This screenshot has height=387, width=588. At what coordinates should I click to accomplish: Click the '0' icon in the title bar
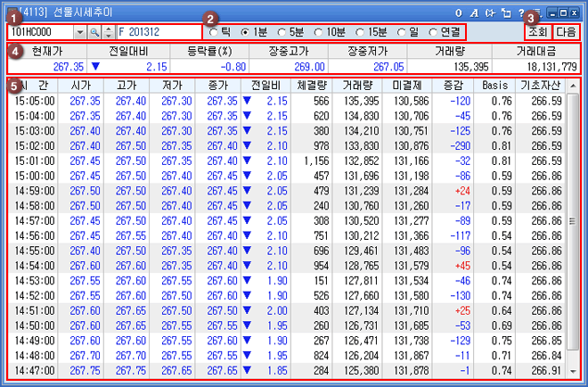click(458, 12)
